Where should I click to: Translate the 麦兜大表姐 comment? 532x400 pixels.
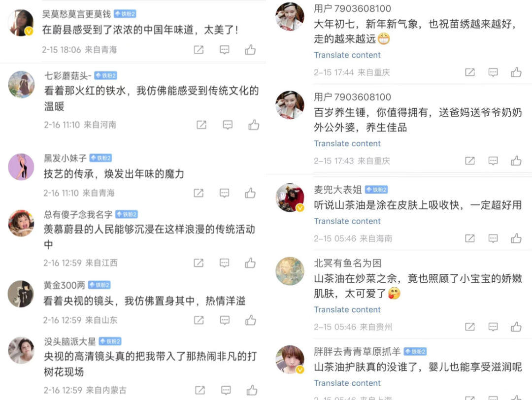pos(347,221)
